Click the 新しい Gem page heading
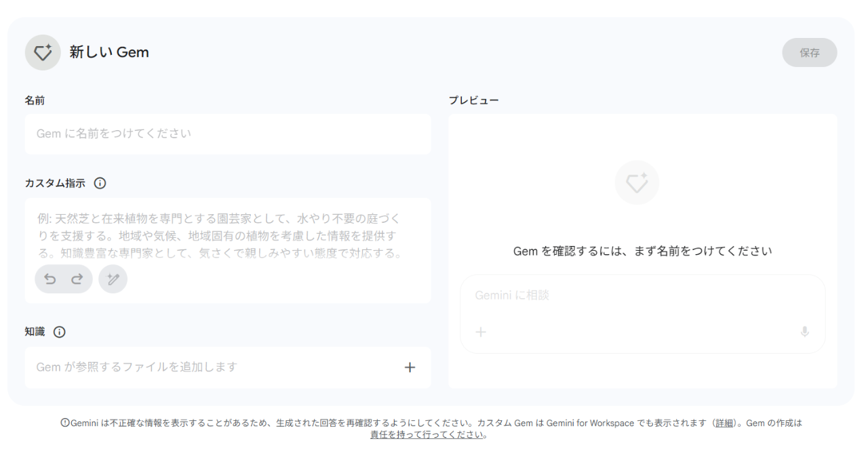868x454 pixels. (x=109, y=53)
